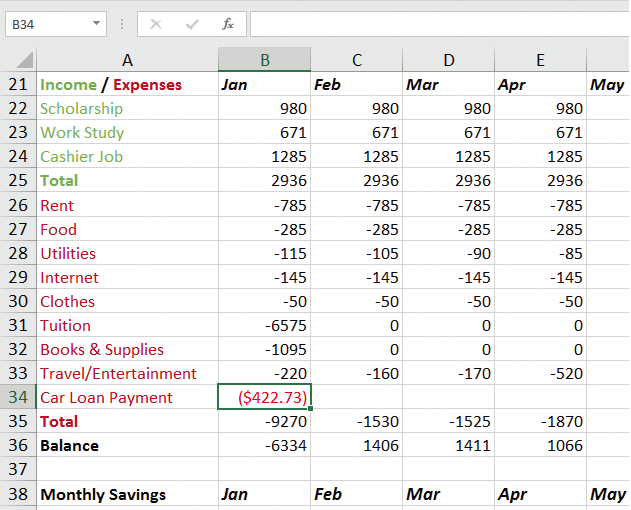Select the Mar balance 1411

[448, 445]
